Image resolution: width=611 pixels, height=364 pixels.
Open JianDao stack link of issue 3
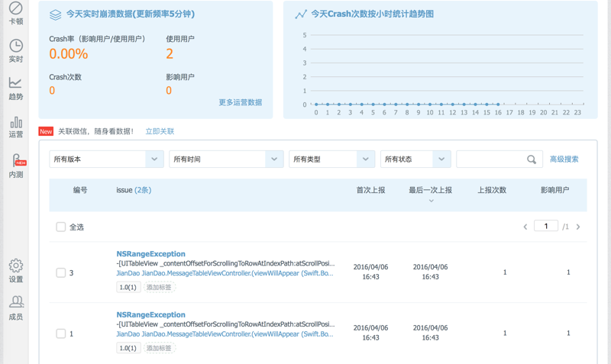tap(225, 273)
